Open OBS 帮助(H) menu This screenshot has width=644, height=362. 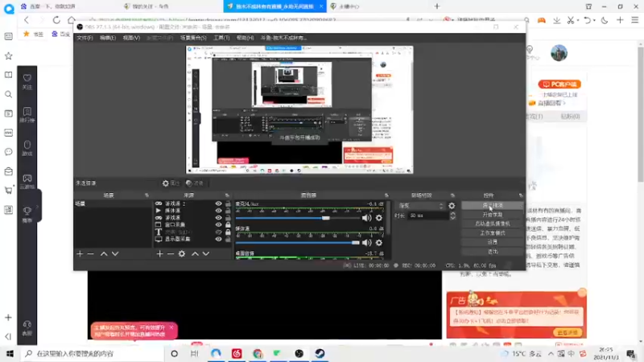click(x=245, y=38)
